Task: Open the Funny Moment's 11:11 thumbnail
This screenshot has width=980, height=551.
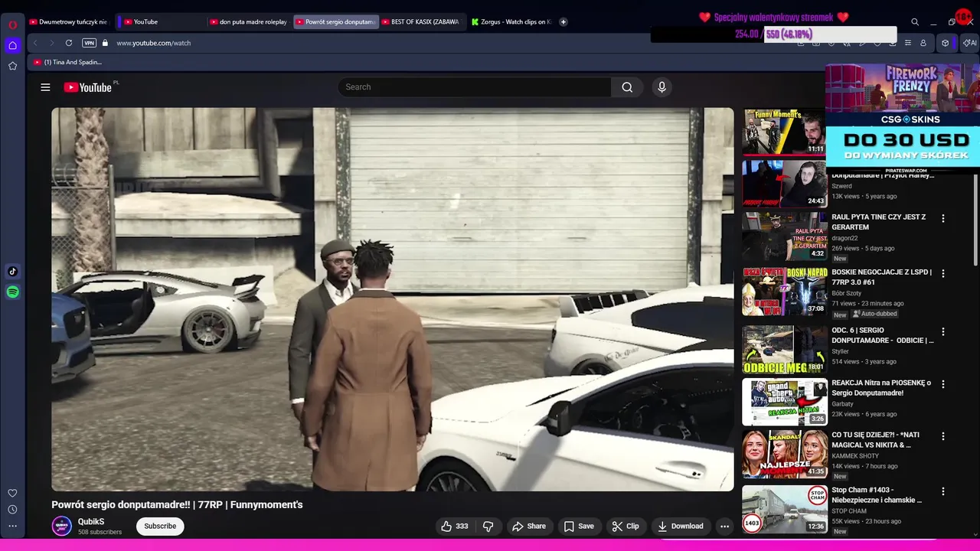Action: (784, 132)
